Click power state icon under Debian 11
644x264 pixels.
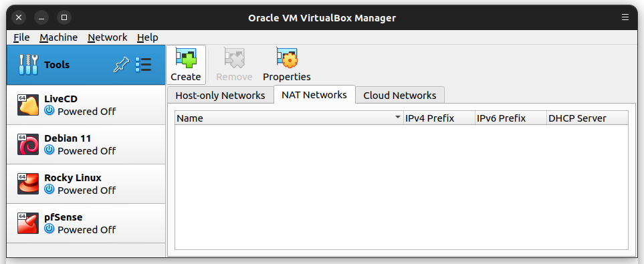click(x=49, y=150)
